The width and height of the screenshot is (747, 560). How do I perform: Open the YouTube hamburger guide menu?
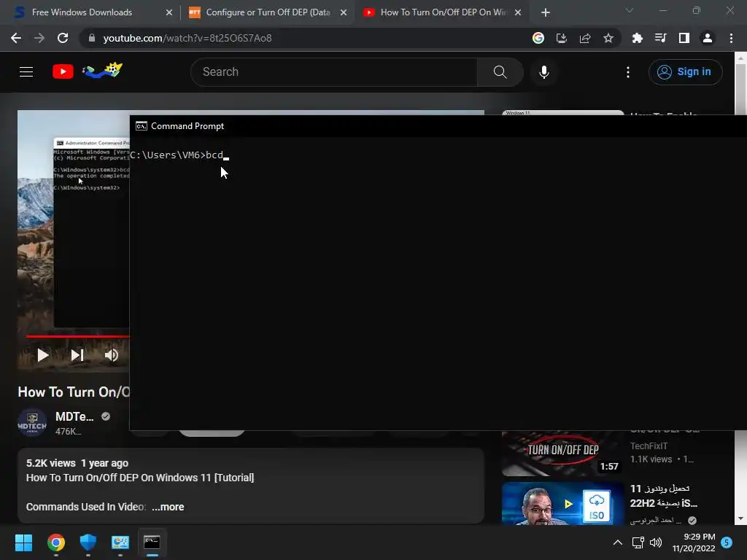click(x=26, y=72)
